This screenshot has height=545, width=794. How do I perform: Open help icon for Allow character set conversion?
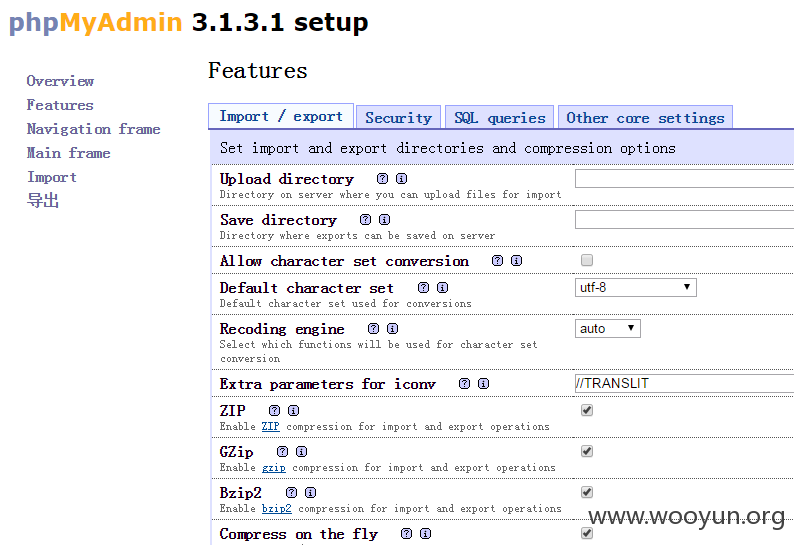[498, 261]
